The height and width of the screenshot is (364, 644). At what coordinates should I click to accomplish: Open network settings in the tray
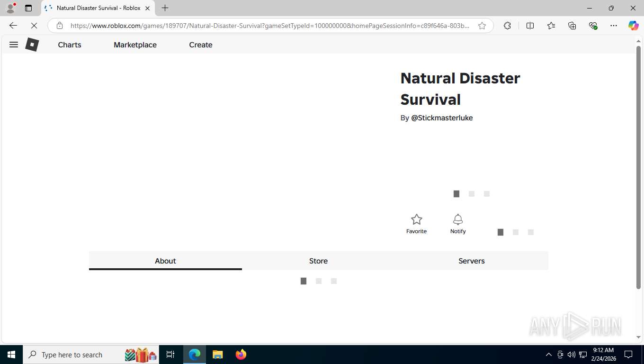583,355
